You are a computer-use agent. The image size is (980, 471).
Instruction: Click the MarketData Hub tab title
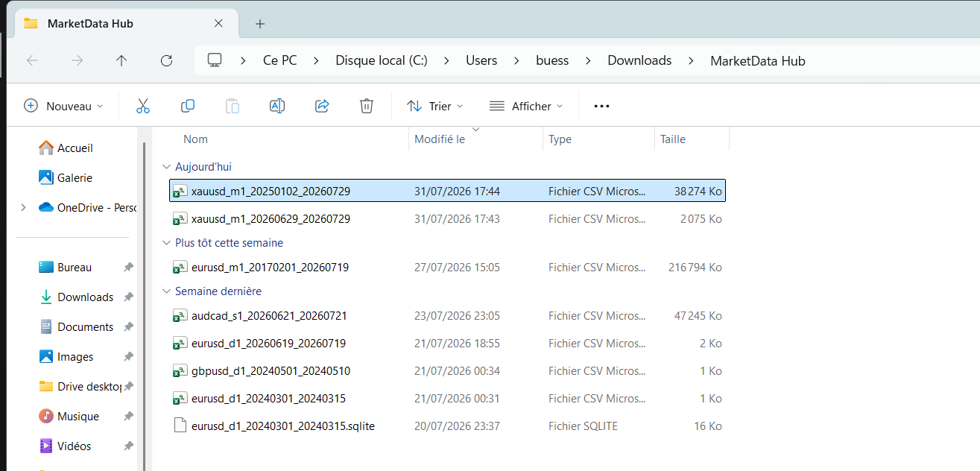pyautogui.click(x=90, y=24)
